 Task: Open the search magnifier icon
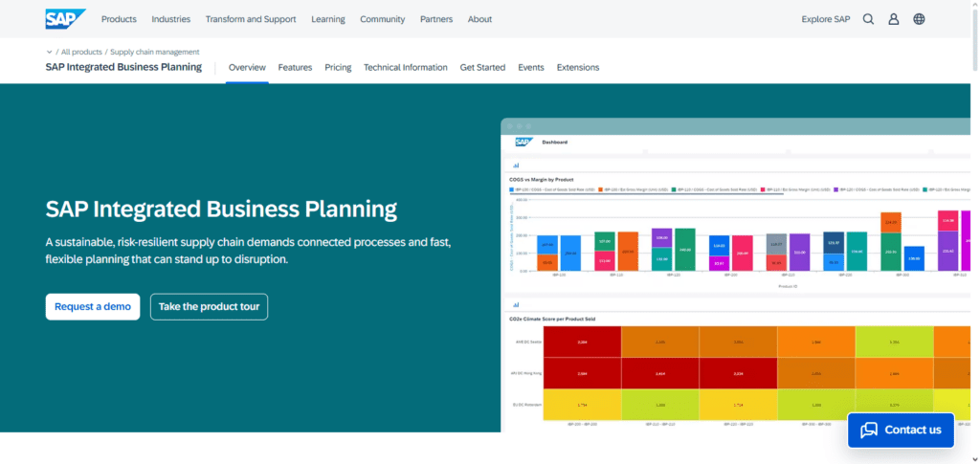868,19
